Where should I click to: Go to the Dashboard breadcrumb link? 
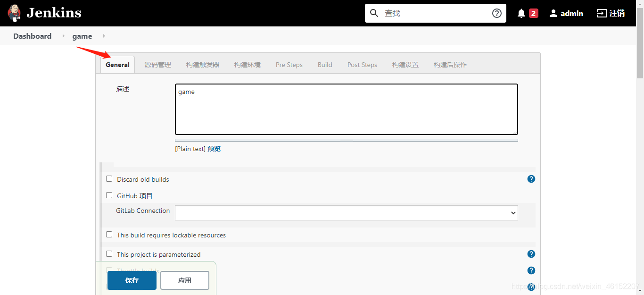pos(33,36)
